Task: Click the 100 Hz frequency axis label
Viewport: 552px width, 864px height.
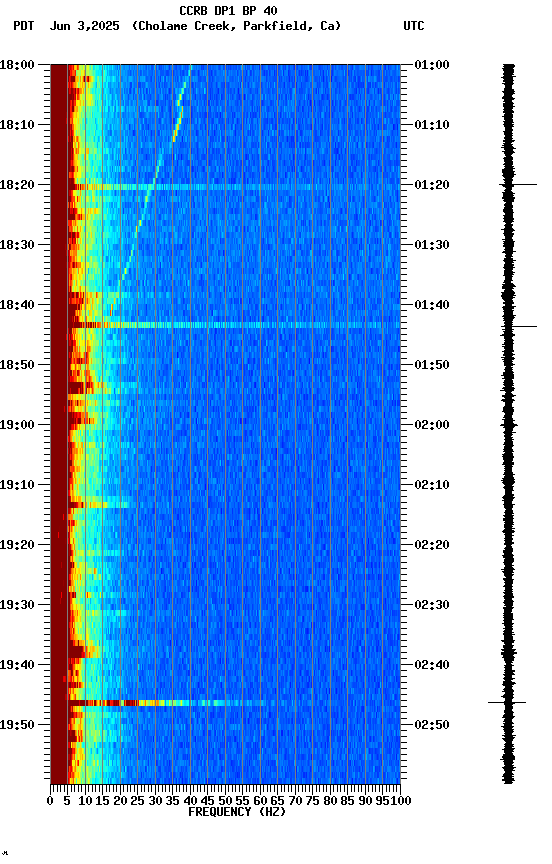Action: 401,801
